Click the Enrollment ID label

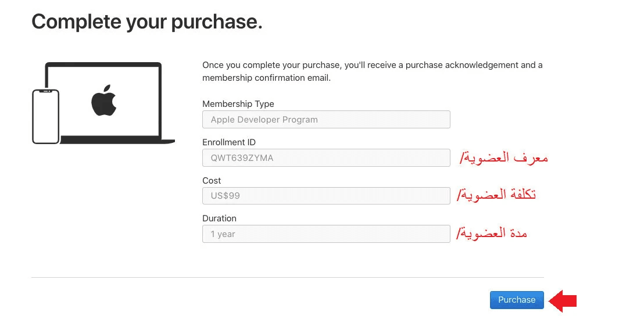(228, 142)
